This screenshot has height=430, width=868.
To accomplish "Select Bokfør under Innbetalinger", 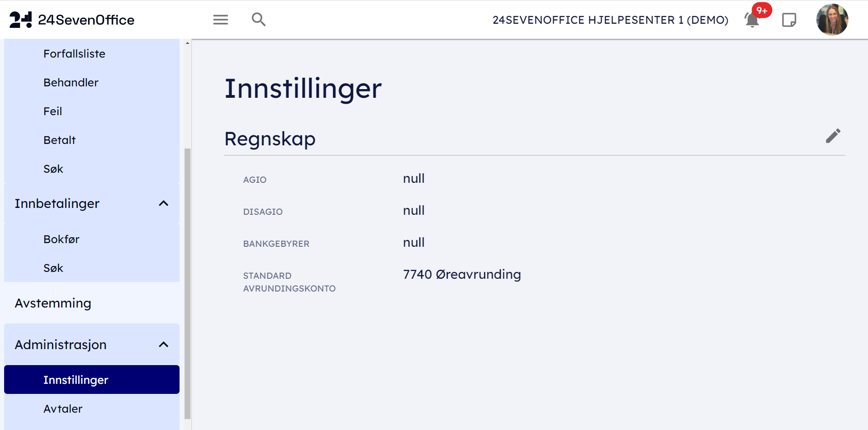I will (x=61, y=239).
